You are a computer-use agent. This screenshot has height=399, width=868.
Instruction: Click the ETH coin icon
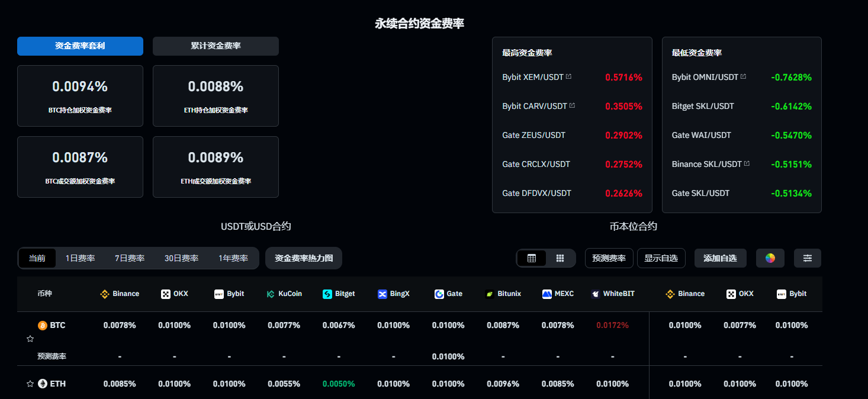43,384
